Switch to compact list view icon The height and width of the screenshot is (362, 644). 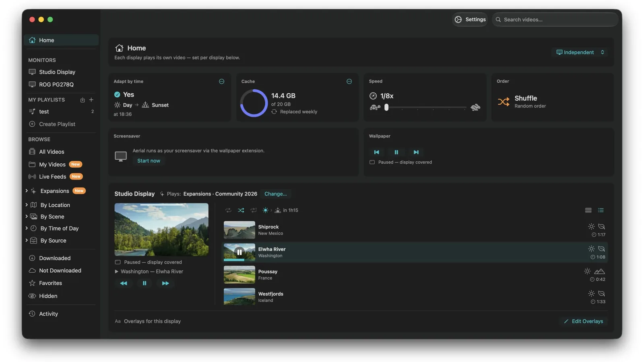pos(601,210)
